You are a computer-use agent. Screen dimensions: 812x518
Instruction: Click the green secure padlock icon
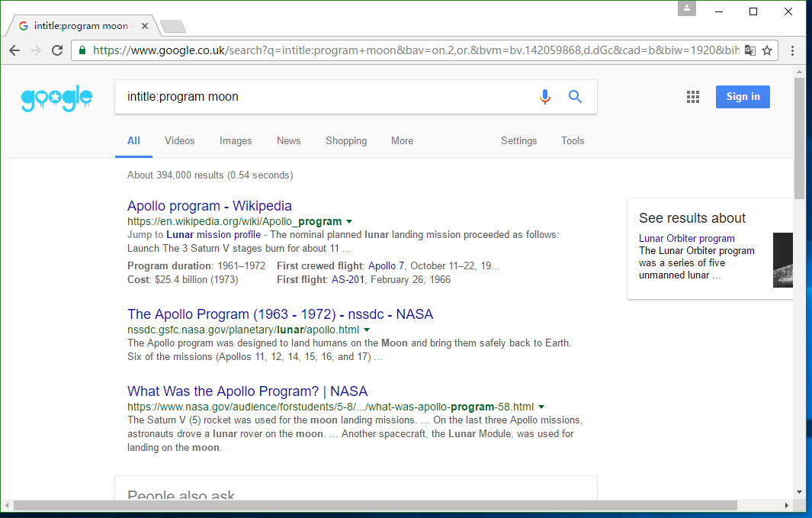point(82,50)
